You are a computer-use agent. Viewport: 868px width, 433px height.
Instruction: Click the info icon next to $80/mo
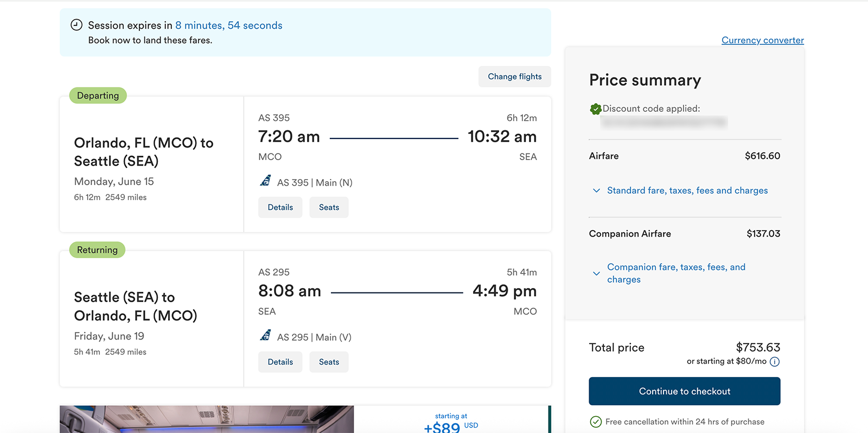775,361
